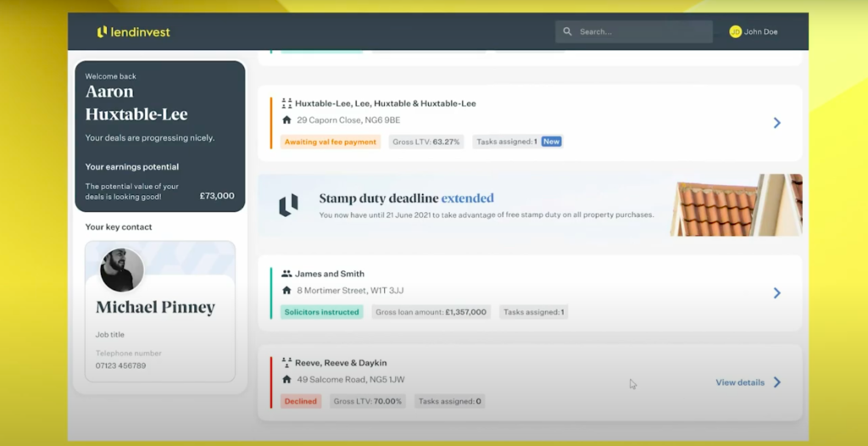Click the lendinvest logo

(x=133, y=32)
